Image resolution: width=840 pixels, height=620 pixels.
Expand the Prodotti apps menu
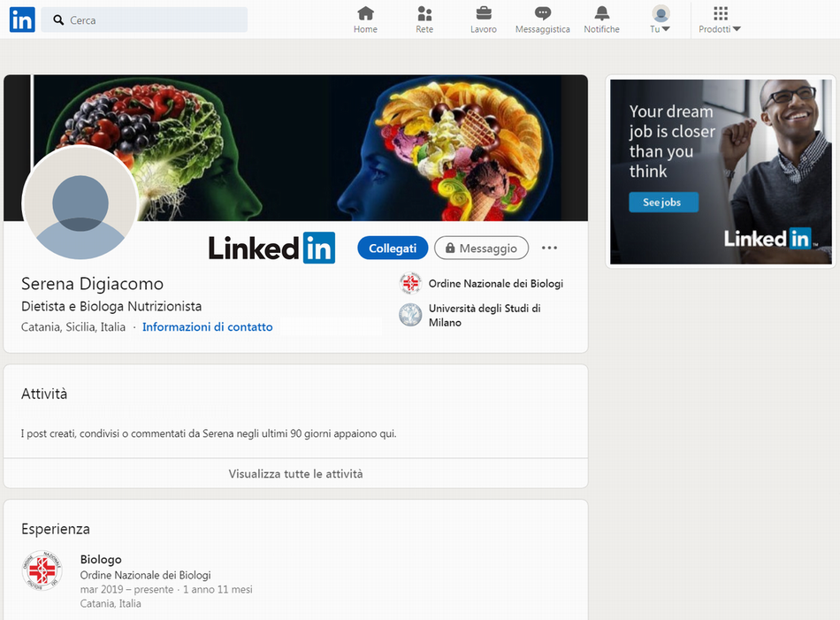[720, 19]
